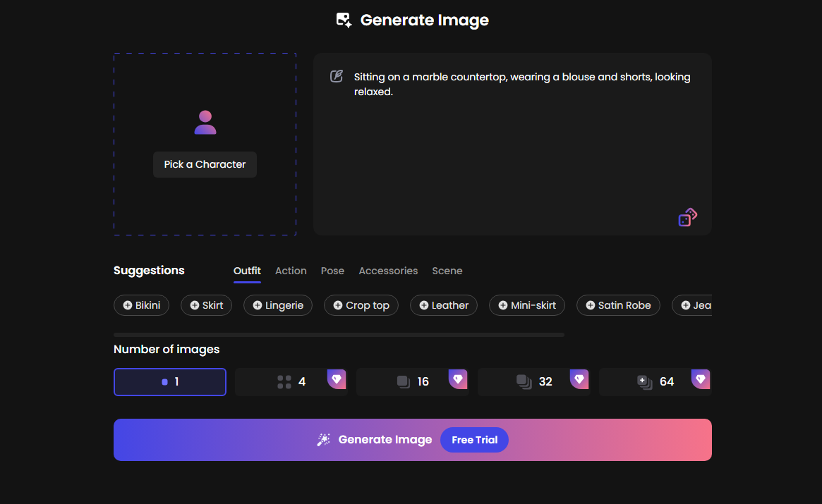Click the stacked squares icon on the 16 images option

[402, 381]
